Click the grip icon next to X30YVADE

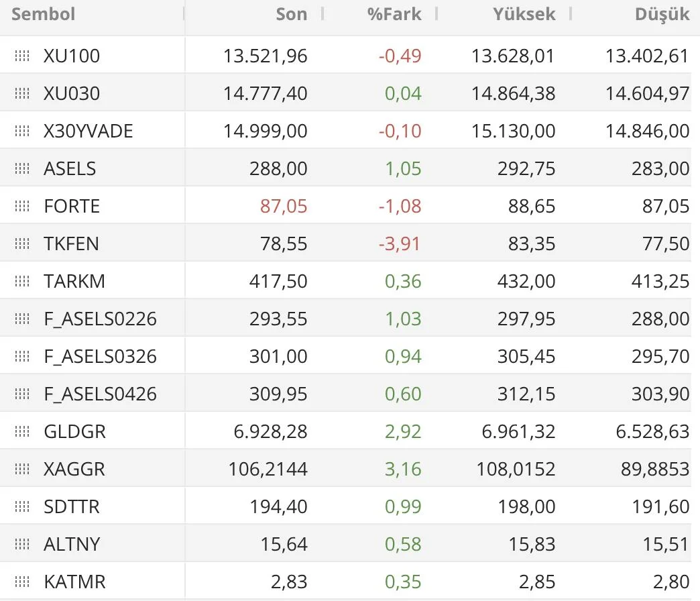click(22, 131)
